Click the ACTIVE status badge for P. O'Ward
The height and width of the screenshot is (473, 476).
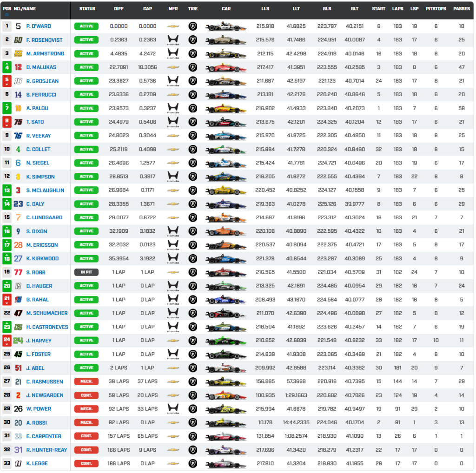click(x=86, y=26)
